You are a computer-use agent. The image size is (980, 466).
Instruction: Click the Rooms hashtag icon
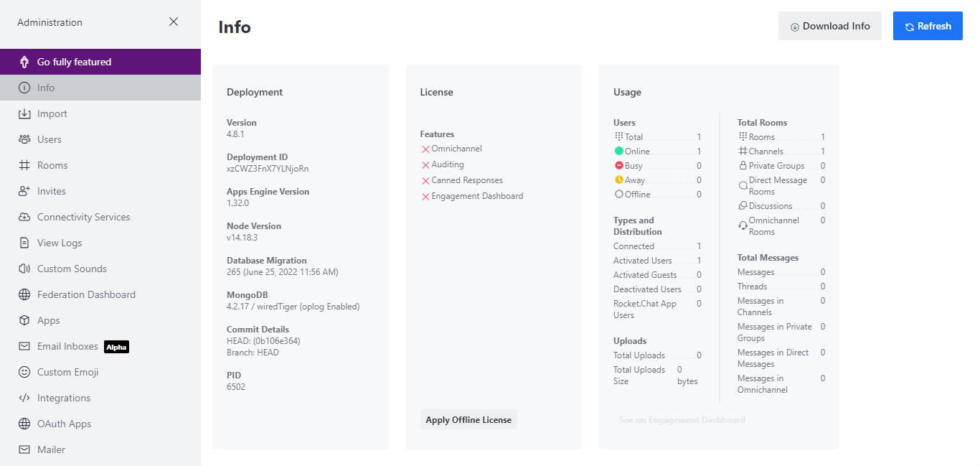(24, 165)
